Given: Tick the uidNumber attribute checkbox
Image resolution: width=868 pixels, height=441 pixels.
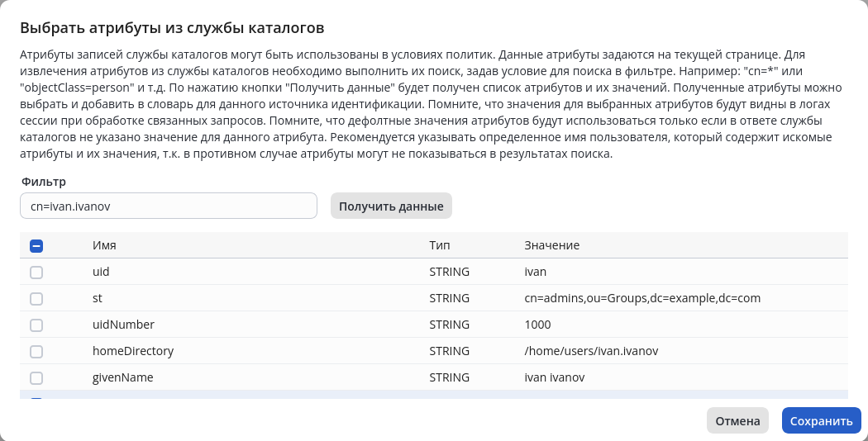Looking at the screenshot, I should point(36,325).
